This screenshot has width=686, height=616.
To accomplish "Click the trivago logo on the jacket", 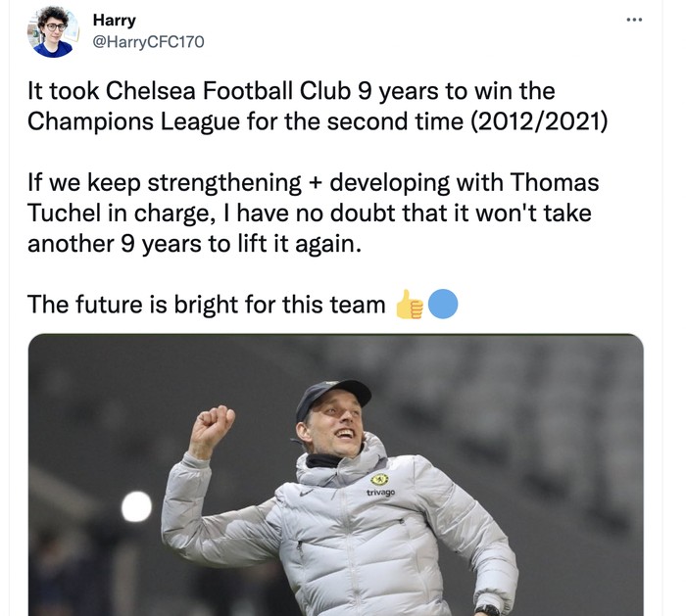I will coord(379,493).
